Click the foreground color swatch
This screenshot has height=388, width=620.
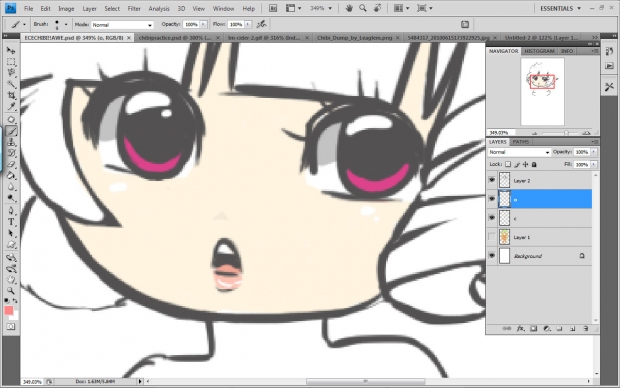[x=9, y=310]
